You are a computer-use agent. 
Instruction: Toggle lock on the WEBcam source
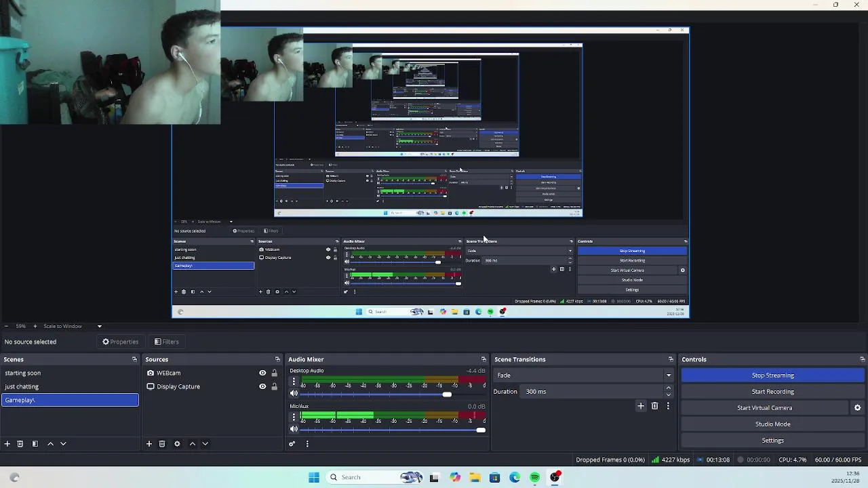274,373
